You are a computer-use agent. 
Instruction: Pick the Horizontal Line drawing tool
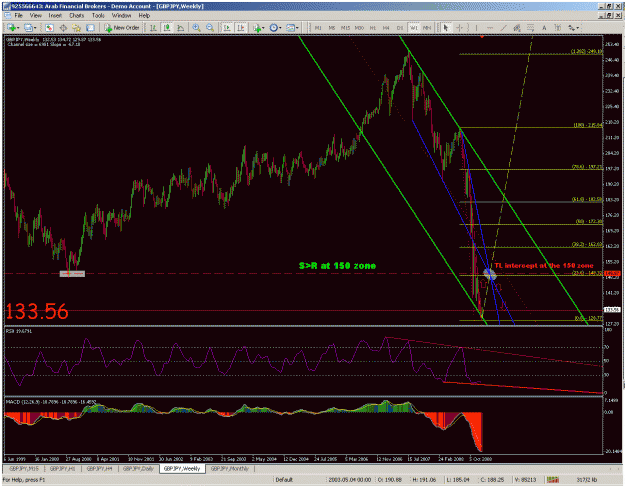click(x=490, y=28)
